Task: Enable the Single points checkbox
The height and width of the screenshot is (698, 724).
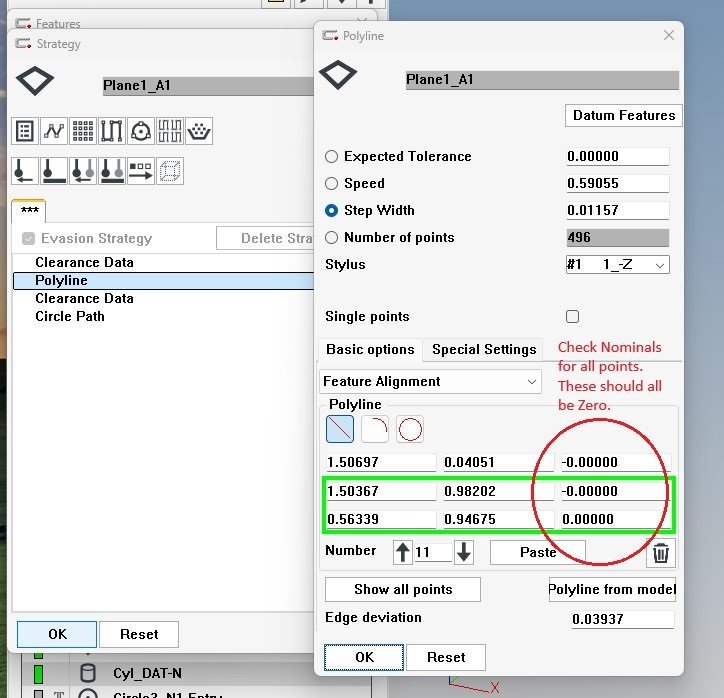Action: [x=573, y=317]
